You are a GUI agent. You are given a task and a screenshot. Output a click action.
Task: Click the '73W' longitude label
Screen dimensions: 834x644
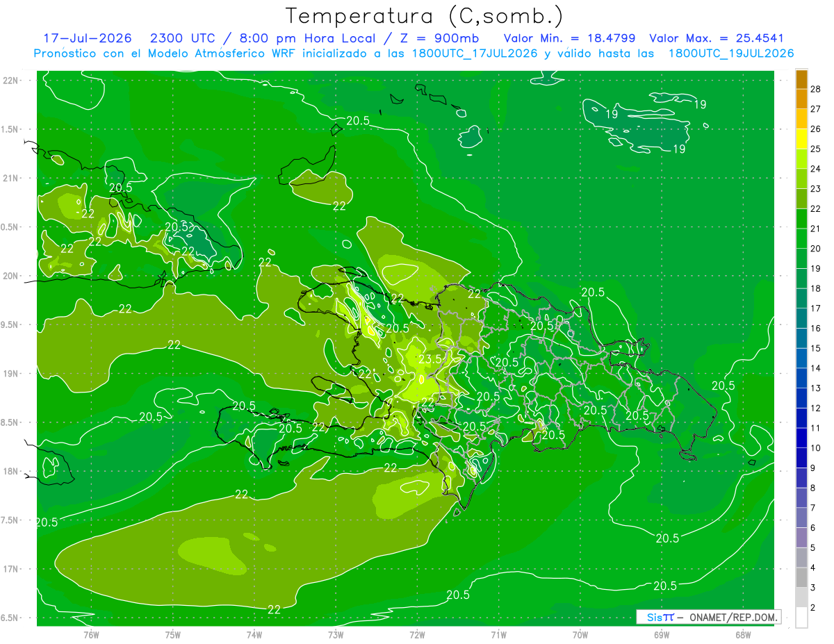click(335, 634)
